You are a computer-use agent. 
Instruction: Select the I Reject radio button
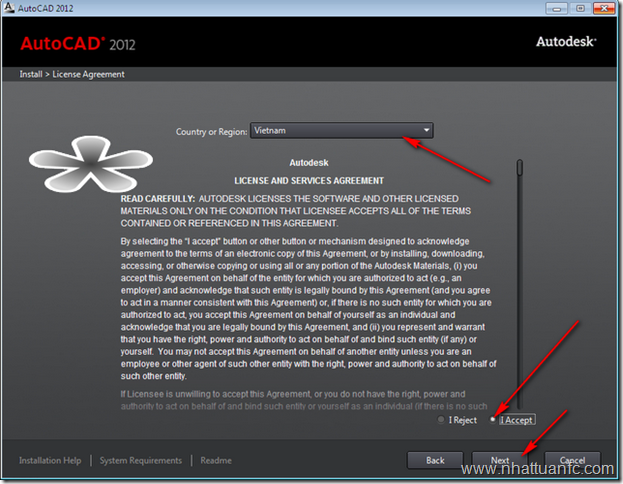point(441,420)
